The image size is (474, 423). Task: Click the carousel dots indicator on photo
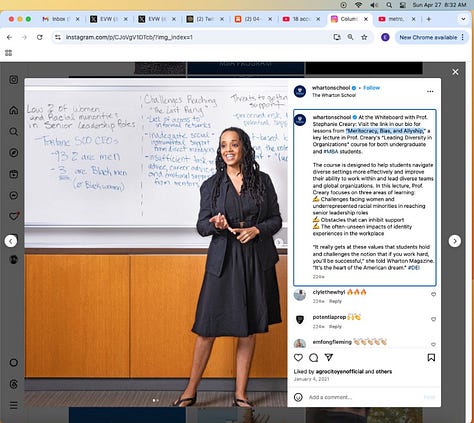(x=156, y=400)
